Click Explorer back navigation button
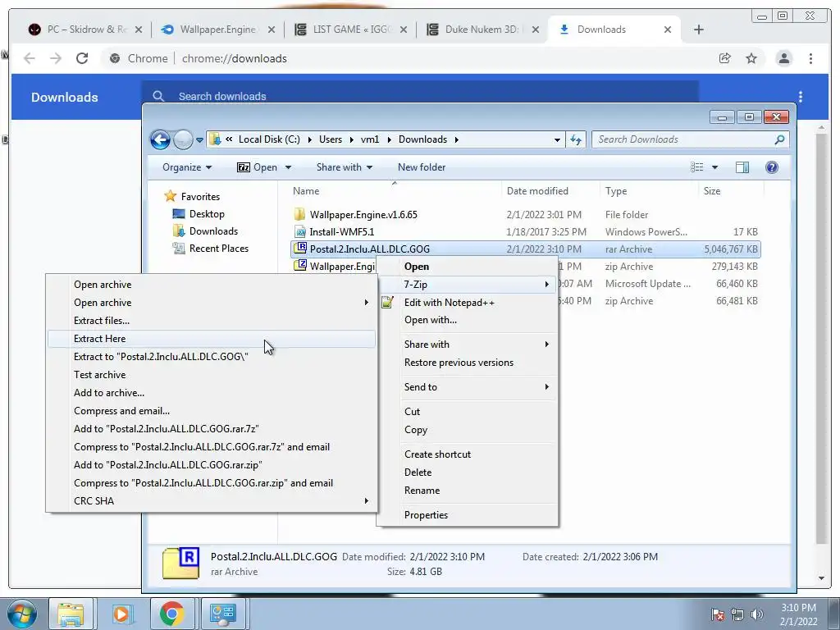 (x=160, y=139)
